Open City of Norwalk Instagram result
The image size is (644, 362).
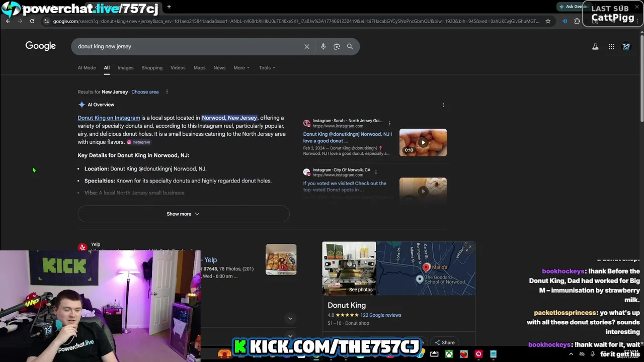pyautogui.click(x=345, y=187)
